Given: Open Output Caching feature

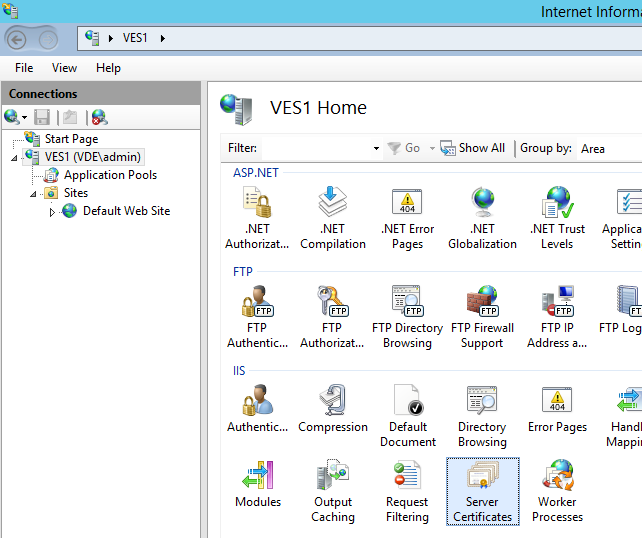Looking at the screenshot, I should (332, 491).
